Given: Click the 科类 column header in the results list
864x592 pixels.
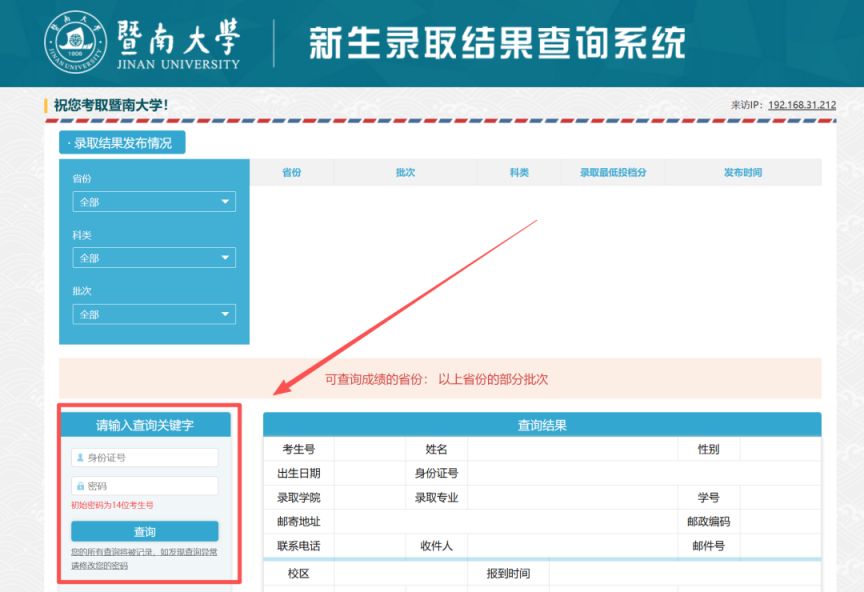Looking at the screenshot, I should pyautogui.click(x=519, y=173).
